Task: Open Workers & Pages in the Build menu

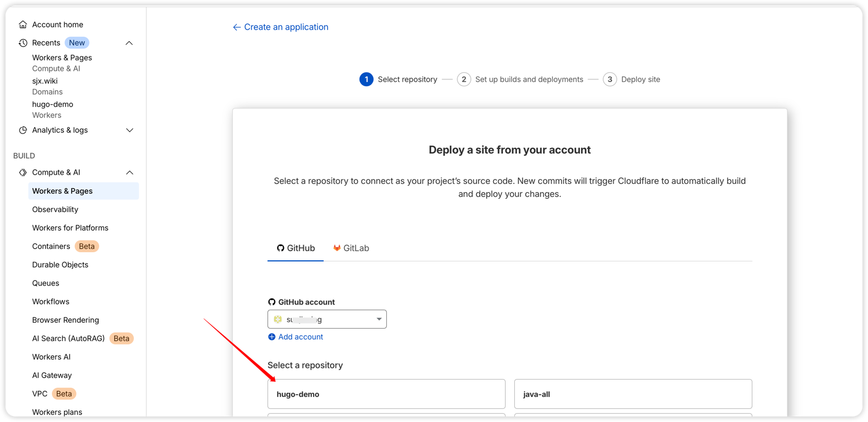Action: (x=62, y=191)
